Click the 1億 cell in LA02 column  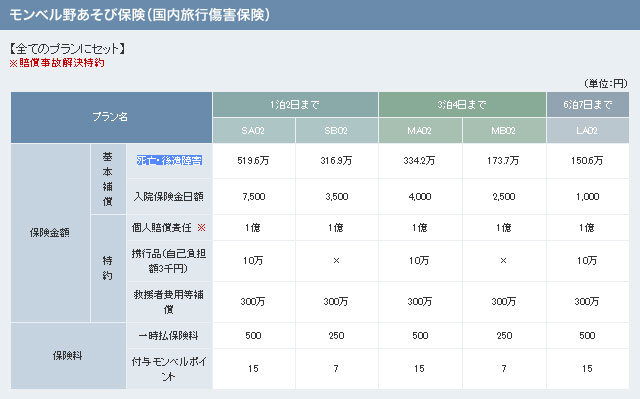click(x=587, y=228)
